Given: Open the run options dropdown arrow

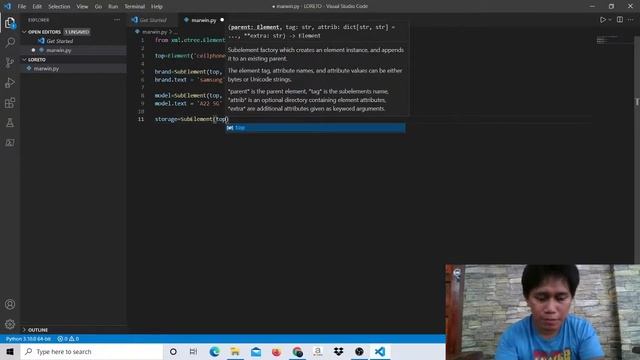Looking at the screenshot, I should tap(610, 20).
